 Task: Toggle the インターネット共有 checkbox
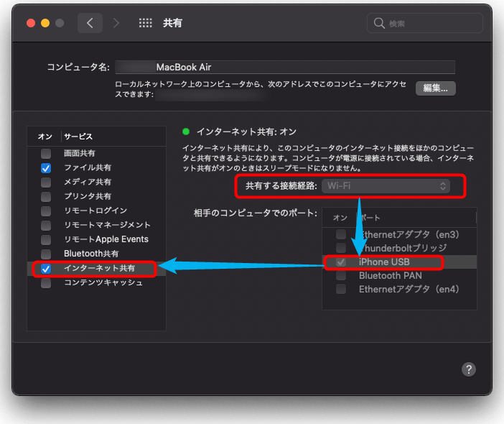coord(46,269)
